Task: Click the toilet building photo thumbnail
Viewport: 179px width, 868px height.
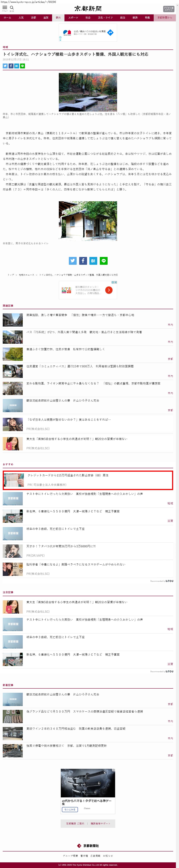Action: (x=88, y=221)
